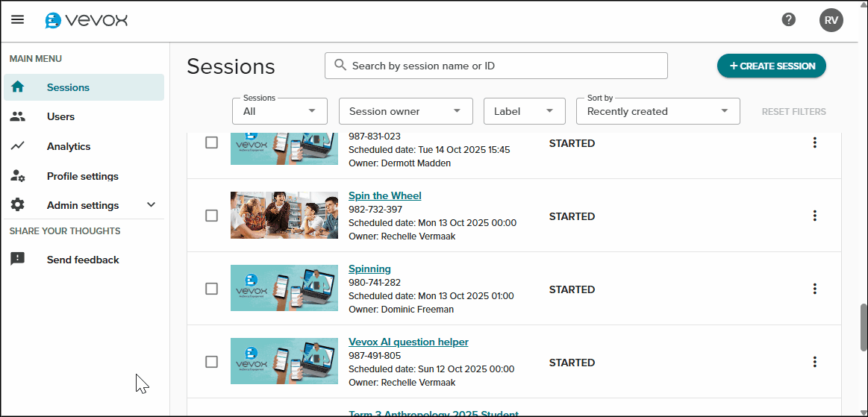Select the Spin the Wheel session checkbox
Image resolution: width=868 pixels, height=417 pixels.
(x=211, y=216)
